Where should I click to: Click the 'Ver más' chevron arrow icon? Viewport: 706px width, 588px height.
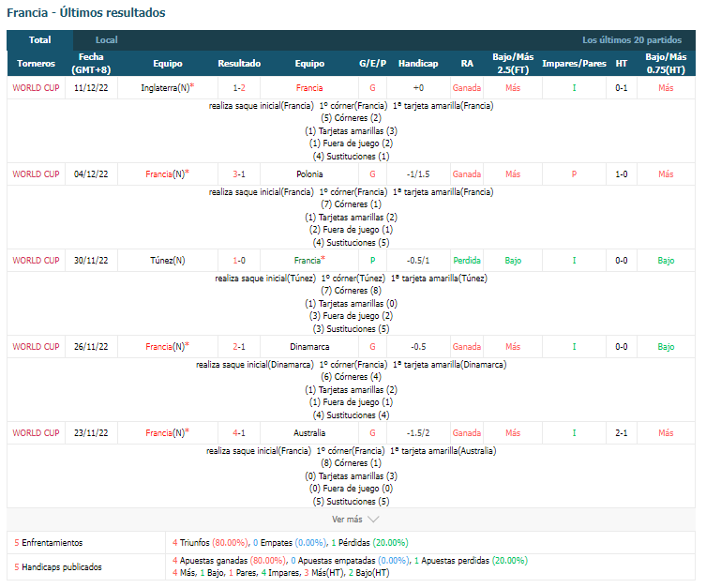373,520
